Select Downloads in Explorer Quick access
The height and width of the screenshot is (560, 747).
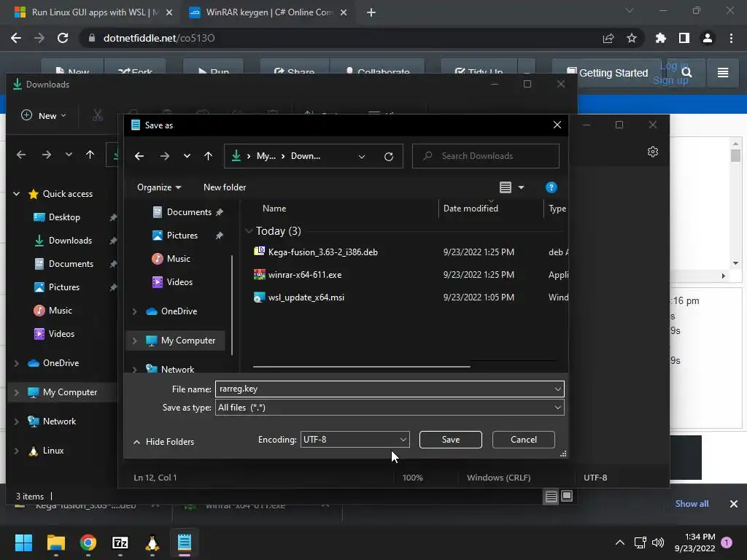click(70, 241)
